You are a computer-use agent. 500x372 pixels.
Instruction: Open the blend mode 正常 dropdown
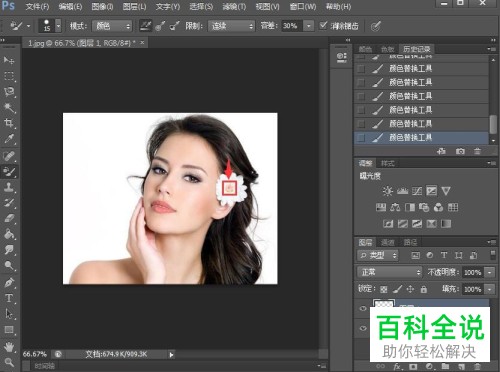[389, 272]
